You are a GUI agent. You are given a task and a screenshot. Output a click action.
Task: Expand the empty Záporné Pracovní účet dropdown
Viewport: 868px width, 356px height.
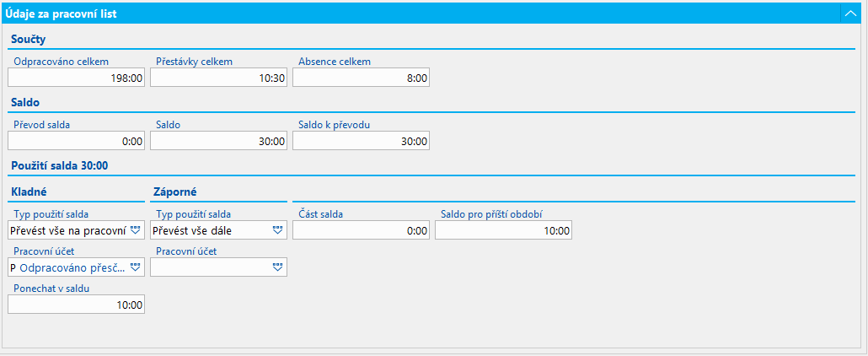278,267
